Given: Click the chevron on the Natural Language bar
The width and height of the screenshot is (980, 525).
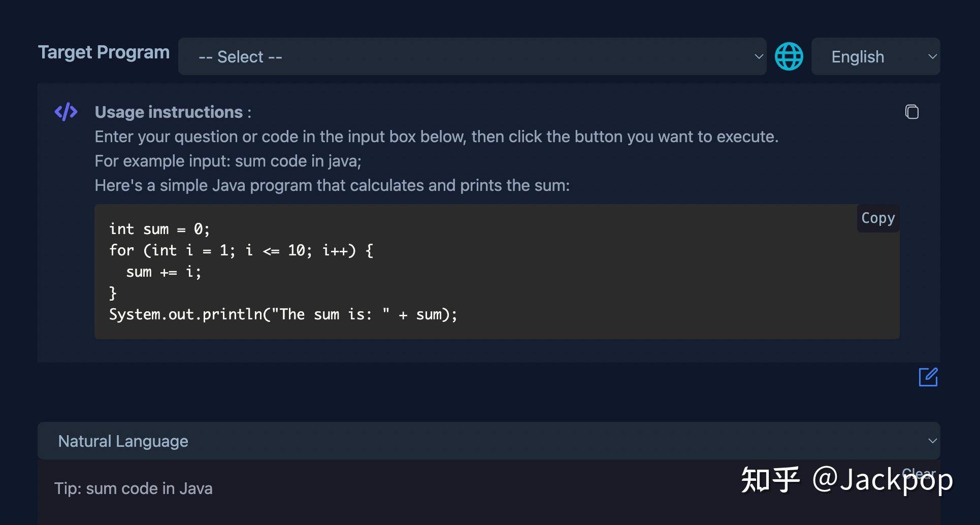Looking at the screenshot, I should point(932,441).
